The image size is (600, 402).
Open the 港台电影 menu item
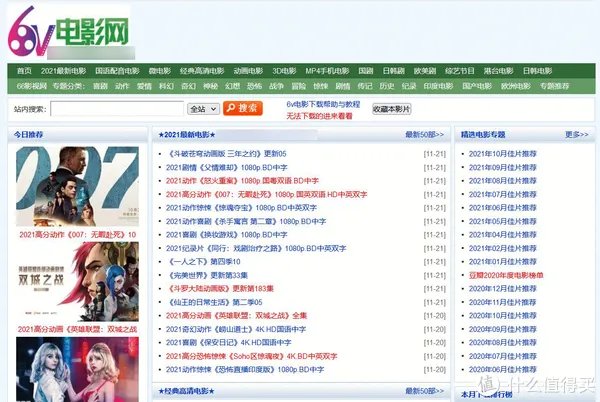coord(498,71)
